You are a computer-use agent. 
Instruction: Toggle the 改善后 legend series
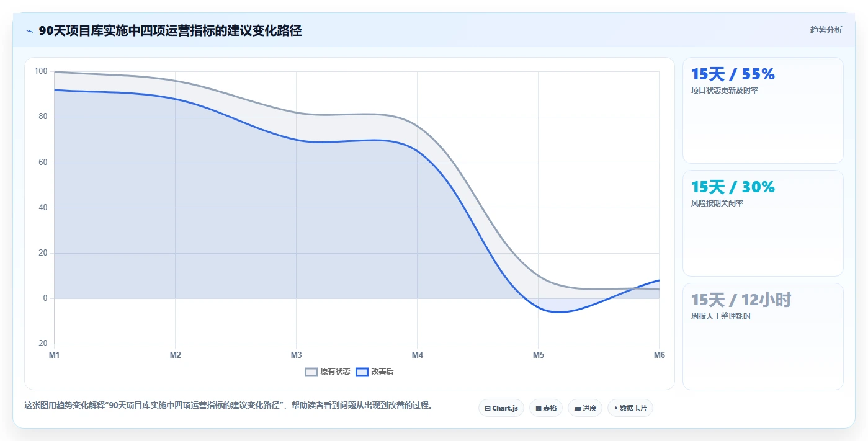point(375,372)
